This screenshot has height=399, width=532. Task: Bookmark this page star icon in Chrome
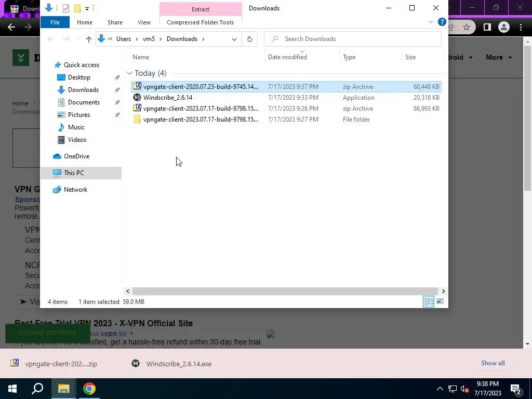(467, 27)
